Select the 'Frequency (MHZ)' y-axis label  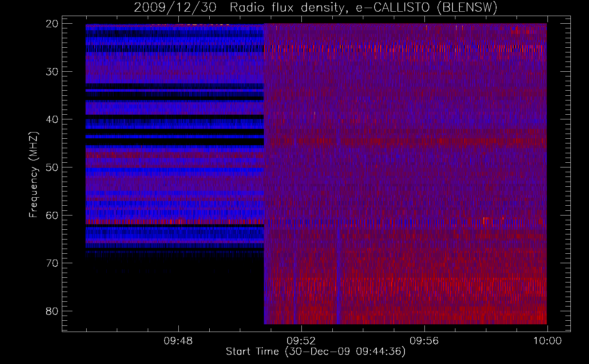tap(33, 175)
